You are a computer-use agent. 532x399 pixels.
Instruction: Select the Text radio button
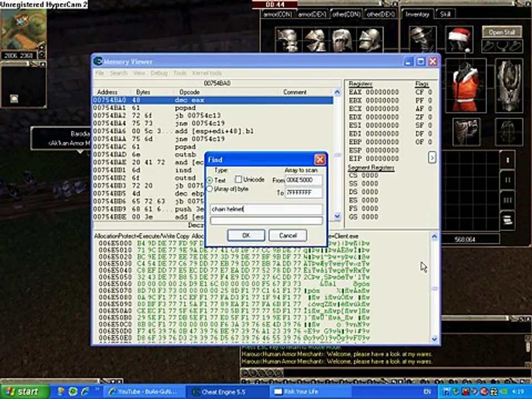pyautogui.click(x=210, y=181)
